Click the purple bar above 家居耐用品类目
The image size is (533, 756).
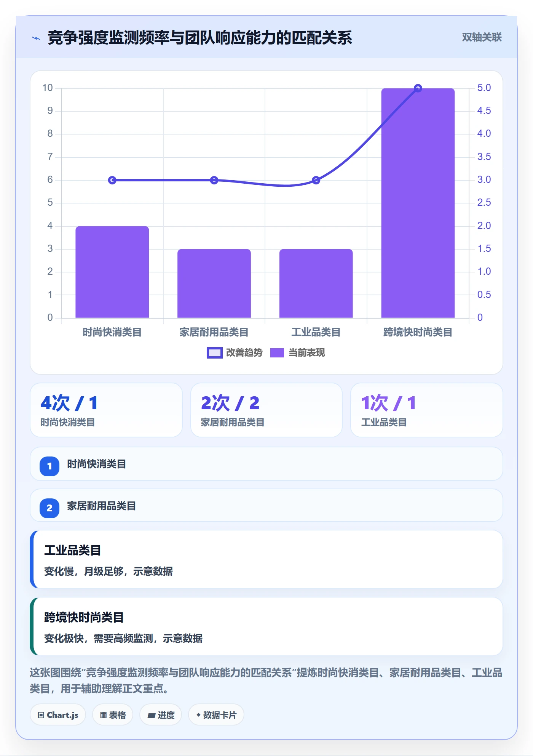(x=214, y=283)
